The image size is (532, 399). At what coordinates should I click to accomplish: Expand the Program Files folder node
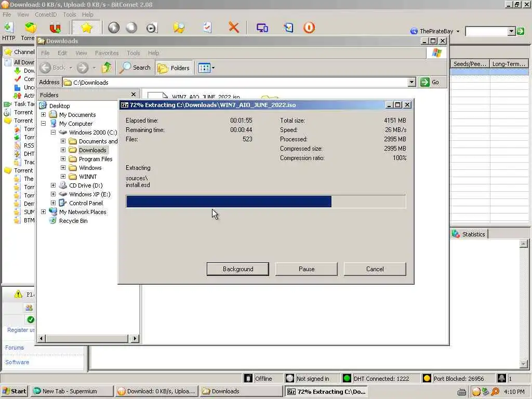[x=63, y=159]
